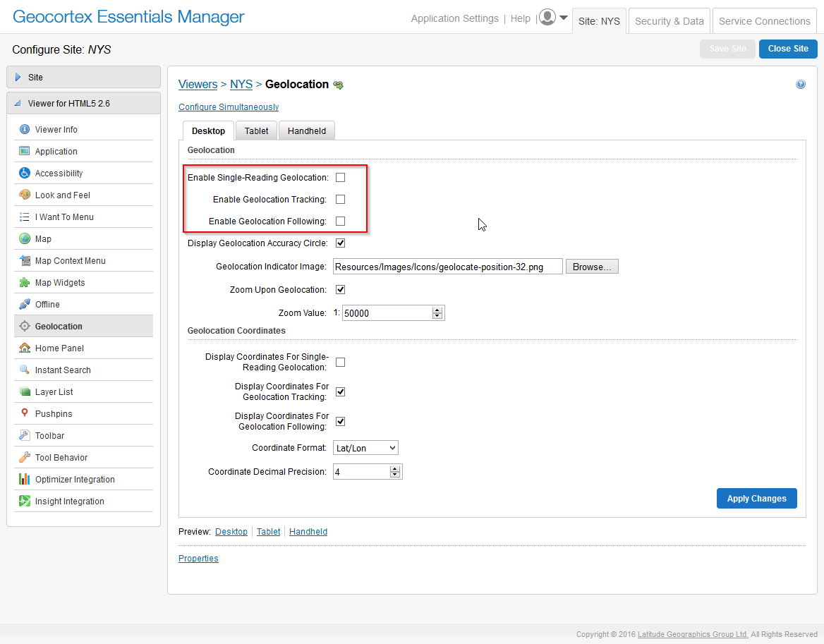Screen dimensions: 824x644
Task: Click the Pushpins pin icon
Action: coord(24,413)
